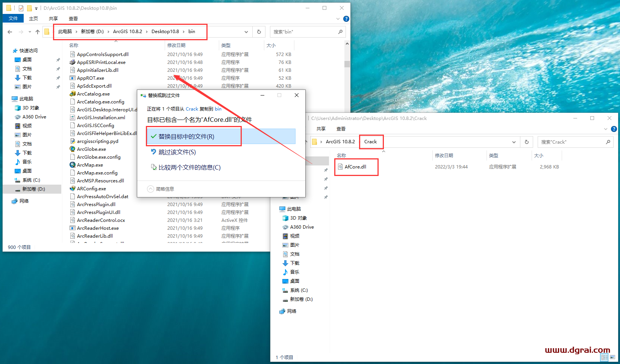Open the 文件 tab in bin window
Screen dimensions: 620x364
pos(13,18)
